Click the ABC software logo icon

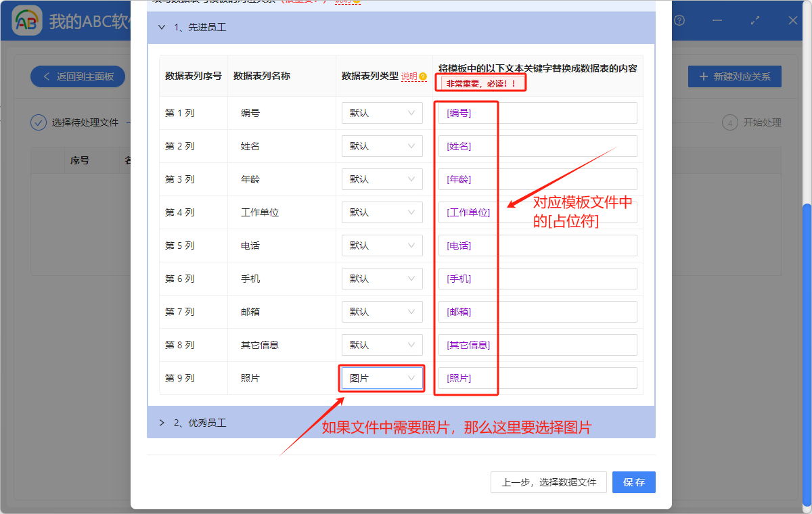tap(26, 20)
